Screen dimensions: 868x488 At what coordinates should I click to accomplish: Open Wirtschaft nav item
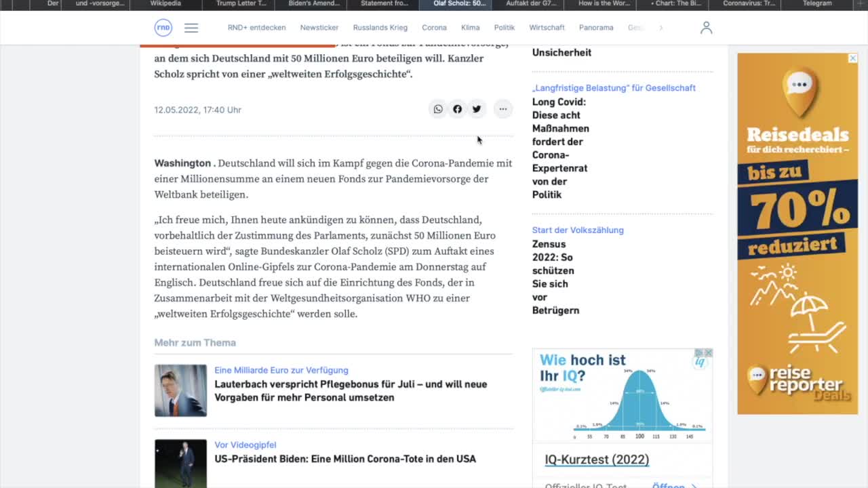click(x=547, y=28)
